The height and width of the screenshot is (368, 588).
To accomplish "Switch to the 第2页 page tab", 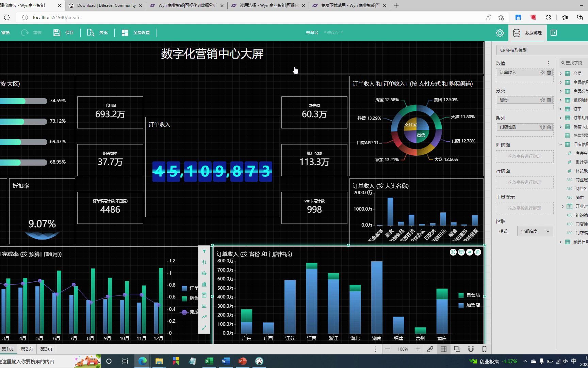I will [x=27, y=349].
